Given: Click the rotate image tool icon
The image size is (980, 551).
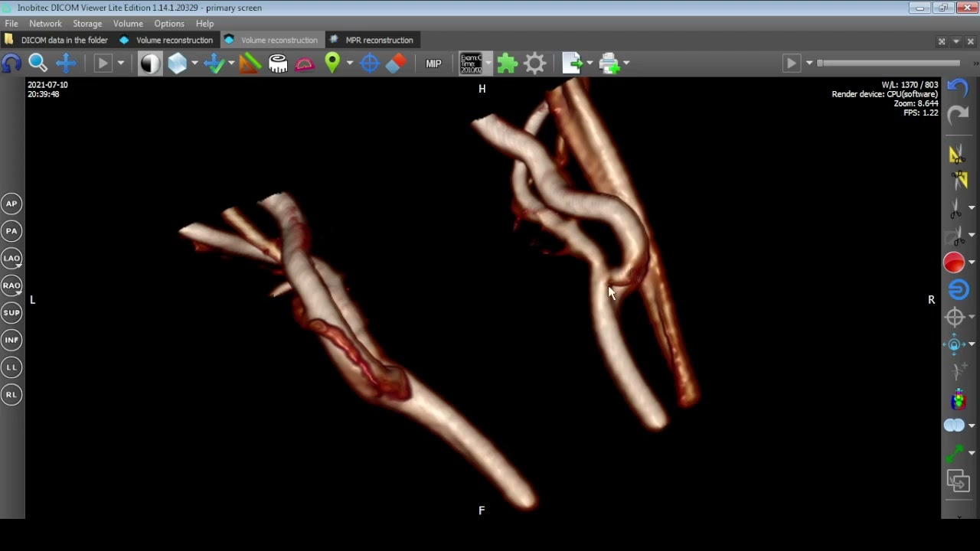Looking at the screenshot, I should pos(11,64).
